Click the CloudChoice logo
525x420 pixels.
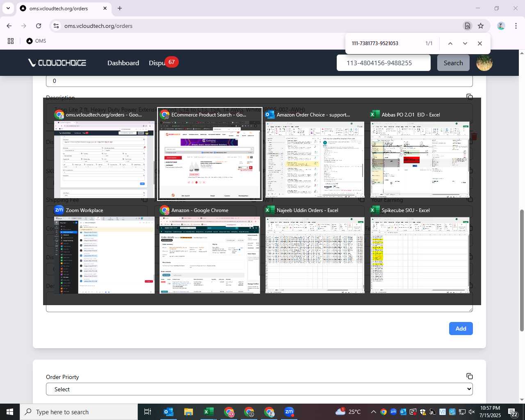click(x=57, y=63)
